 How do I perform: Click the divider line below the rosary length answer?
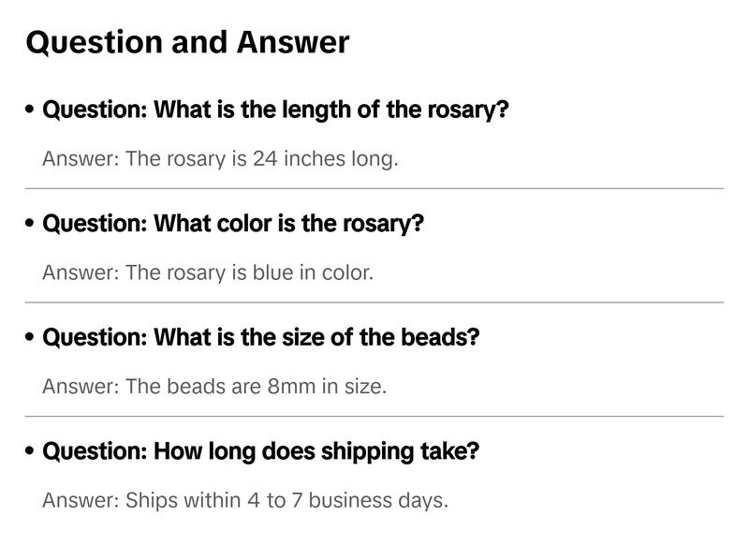[x=374, y=188]
